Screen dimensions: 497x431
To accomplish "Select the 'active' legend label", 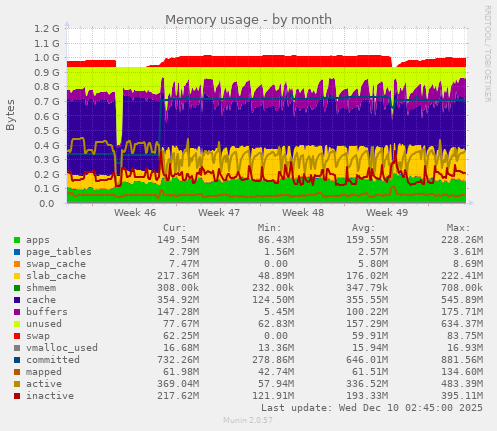I will 44,384.
